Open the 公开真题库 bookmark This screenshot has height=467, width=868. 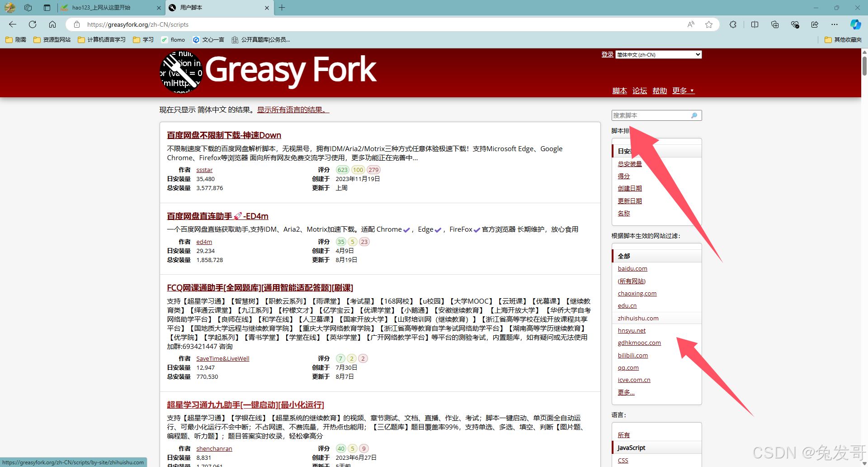click(261, 40)
